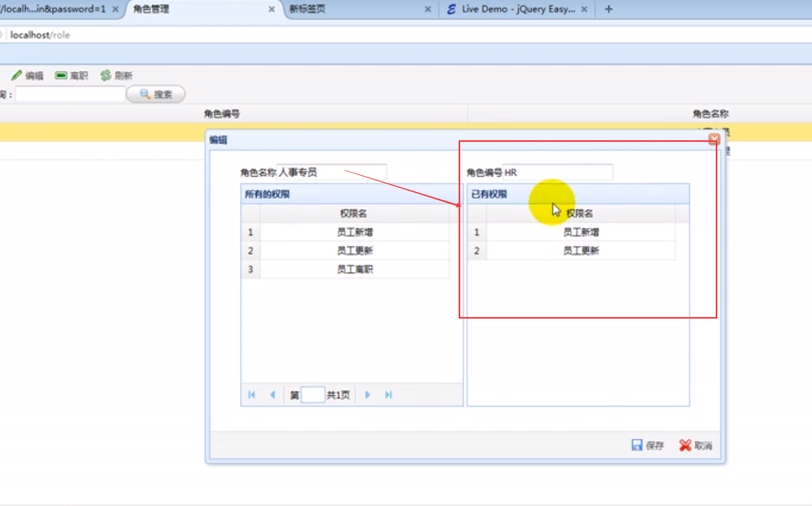The image size is (812, 506).
Task: Click the refresh (刷新) toolbar button
Action: 116,76
